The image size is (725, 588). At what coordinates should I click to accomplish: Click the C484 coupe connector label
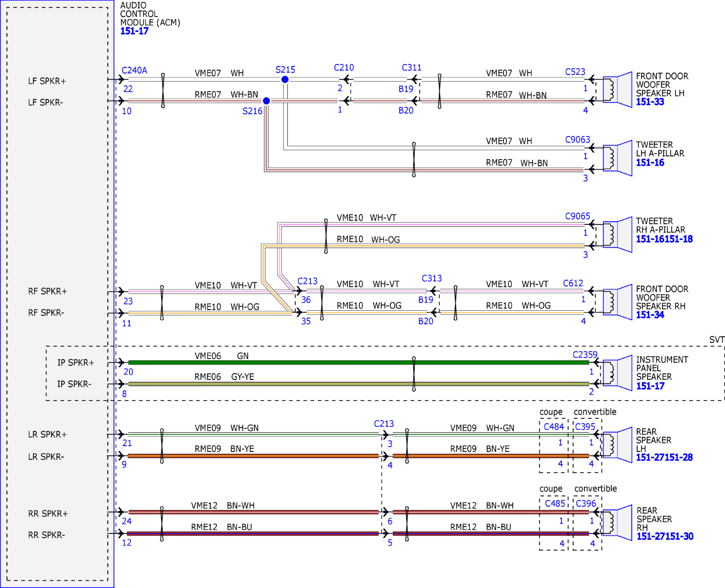pos(554,427)
